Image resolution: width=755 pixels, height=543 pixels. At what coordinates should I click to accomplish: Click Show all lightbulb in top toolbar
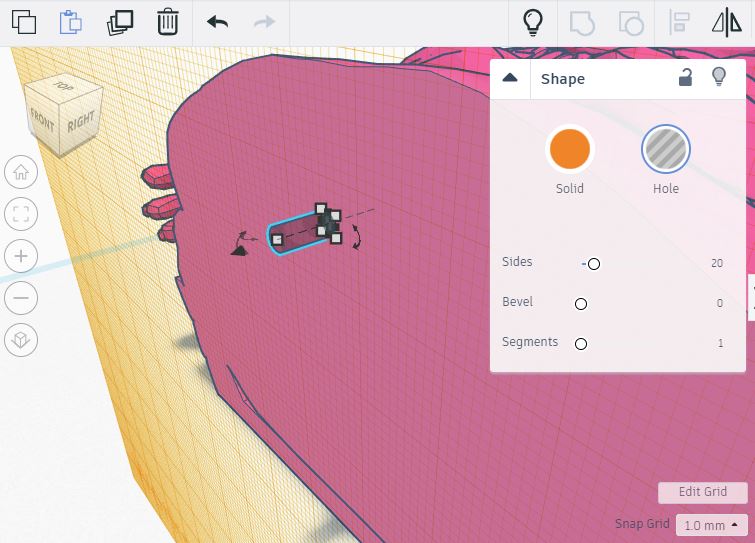[533, 22]
